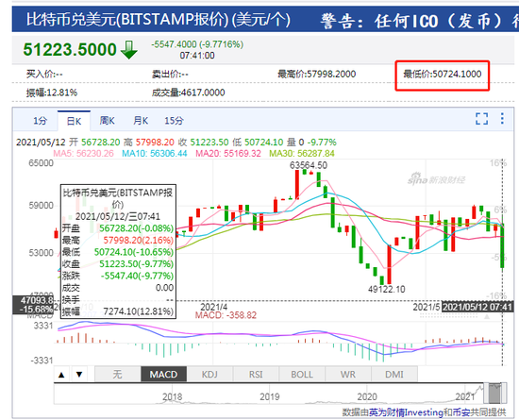Select the BOLL indicator

tap(302, 375)
